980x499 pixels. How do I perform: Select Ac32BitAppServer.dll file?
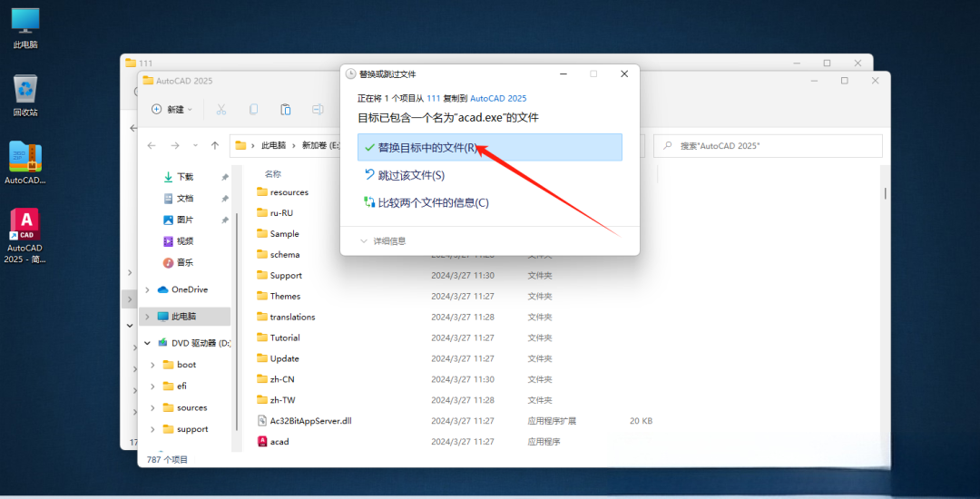pos(310,421)
